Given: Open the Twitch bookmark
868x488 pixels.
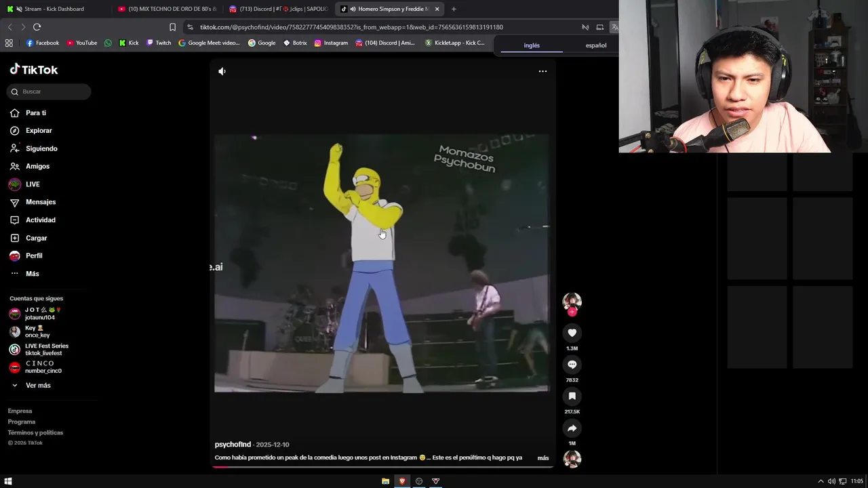Looking at the screenshot, I should coord(159,43).
